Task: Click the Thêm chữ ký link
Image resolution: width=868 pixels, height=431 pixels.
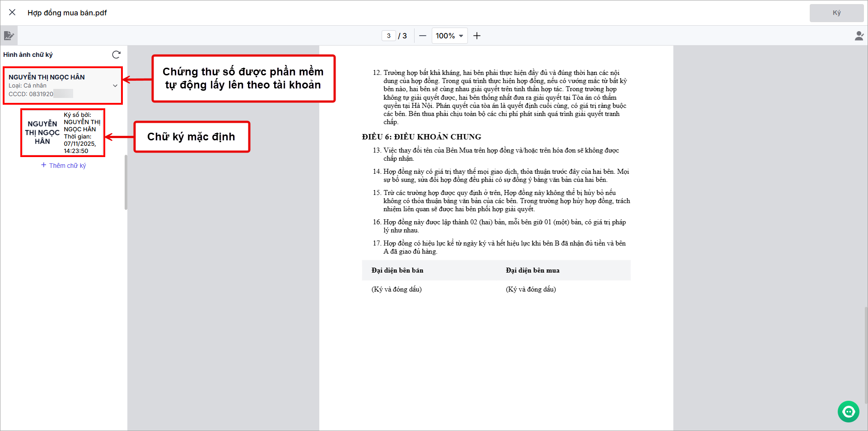Action: click(x=64, y=166)
